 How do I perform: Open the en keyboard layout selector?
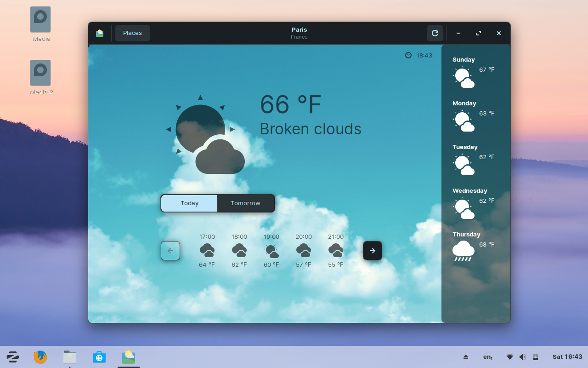[x=488, y=357]
